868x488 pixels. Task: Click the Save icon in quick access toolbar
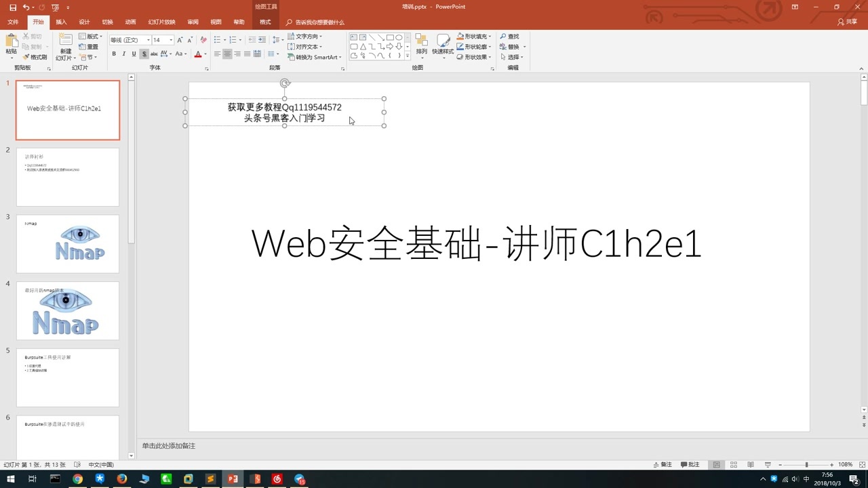pyautogui.click(x=13, y=7)
